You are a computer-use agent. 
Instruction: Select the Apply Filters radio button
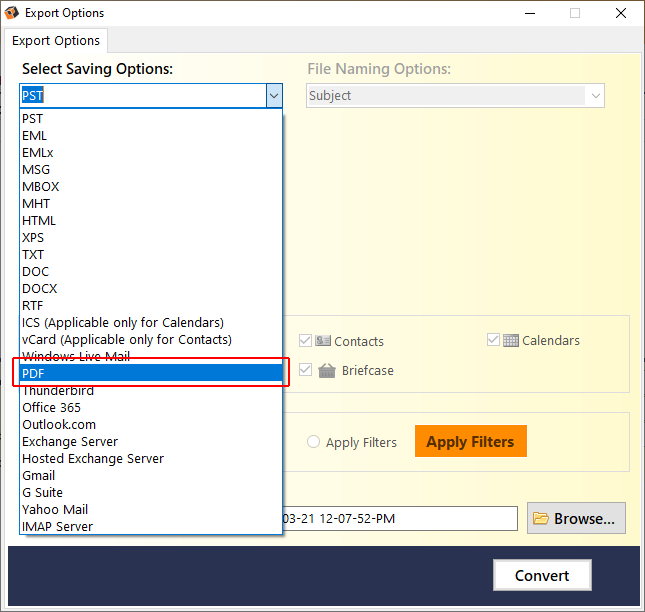coord(313,442)
